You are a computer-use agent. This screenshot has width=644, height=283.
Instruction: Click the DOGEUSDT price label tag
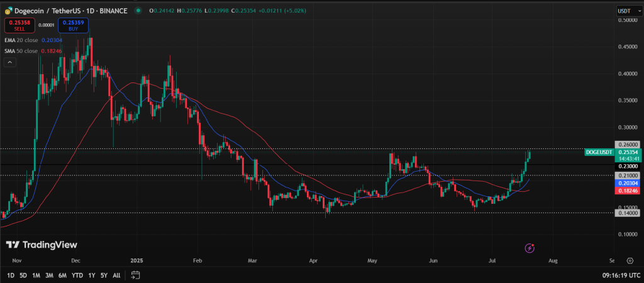pos(599,152)
